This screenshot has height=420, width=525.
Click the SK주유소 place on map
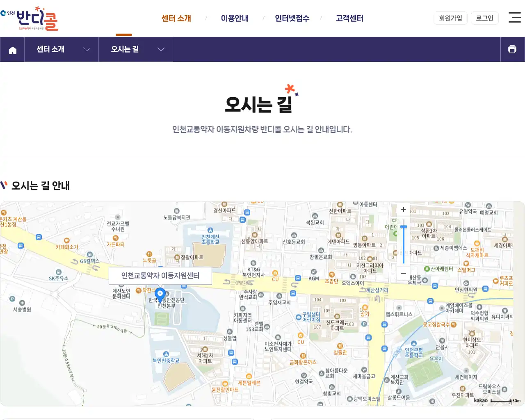click(x=59, y=278)
